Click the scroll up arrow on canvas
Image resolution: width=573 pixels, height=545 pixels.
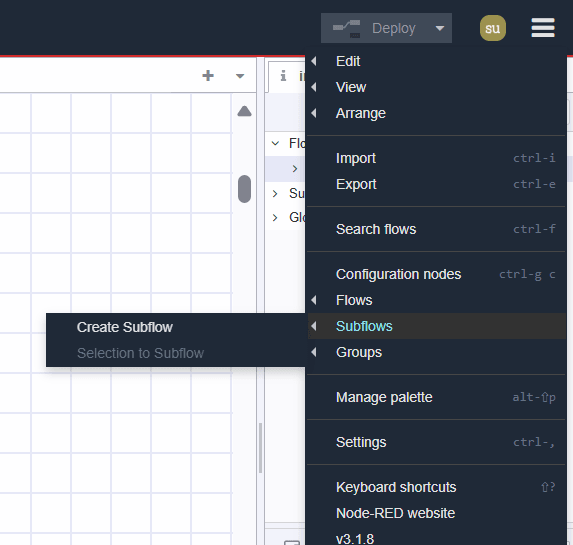pyautogui.click(x=244, y=111)
